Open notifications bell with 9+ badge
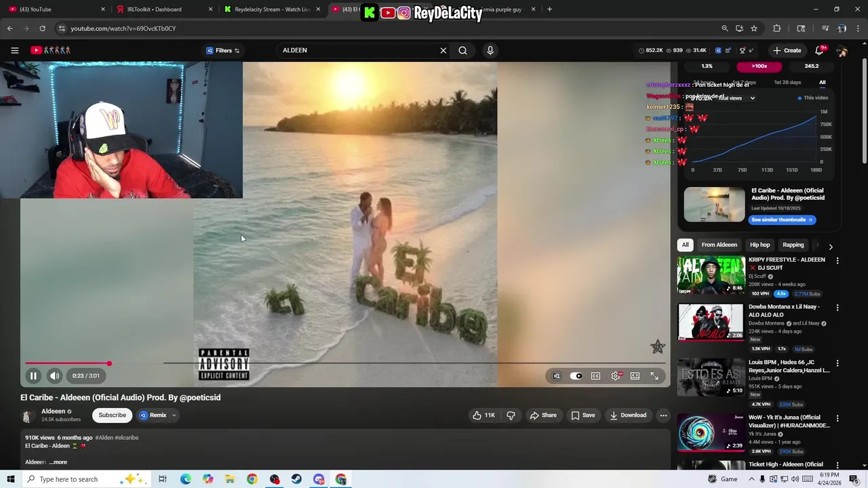This screenshot has height=488, width=868. (x=819, y=50)
